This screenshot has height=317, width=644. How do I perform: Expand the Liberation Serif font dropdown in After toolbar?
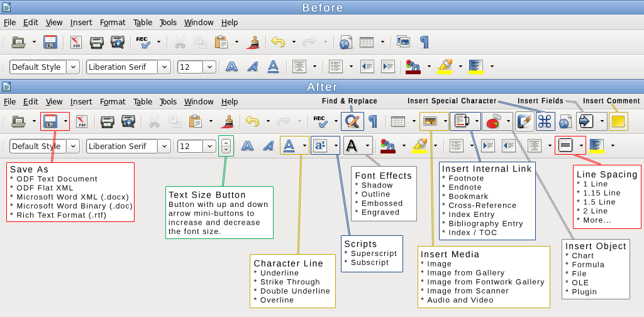(x=164, y=146)
